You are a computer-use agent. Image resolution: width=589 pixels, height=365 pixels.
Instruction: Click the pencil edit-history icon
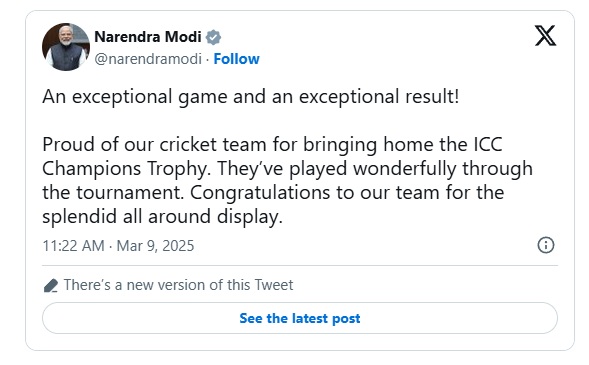[x=51, y=285]
